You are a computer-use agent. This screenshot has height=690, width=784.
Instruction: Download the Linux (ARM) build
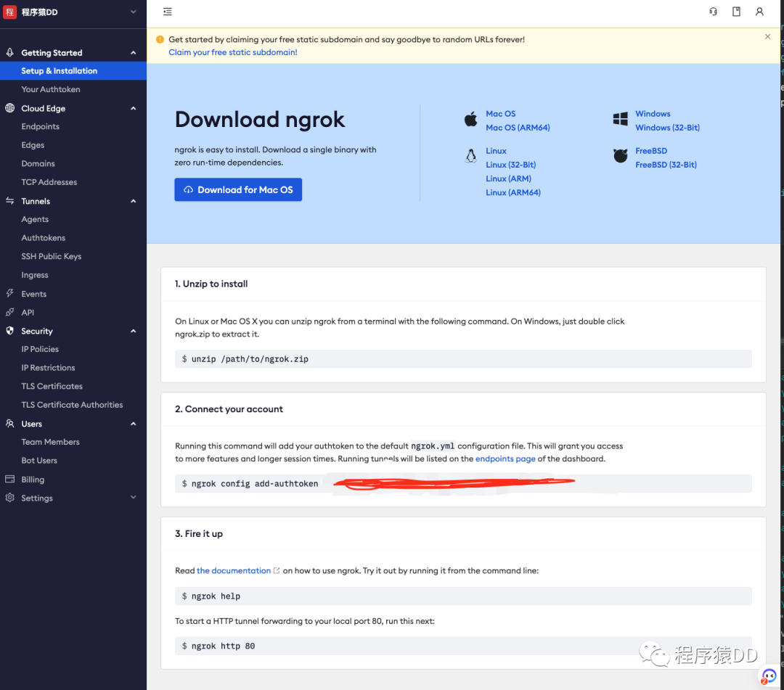[x=508, y=179]
